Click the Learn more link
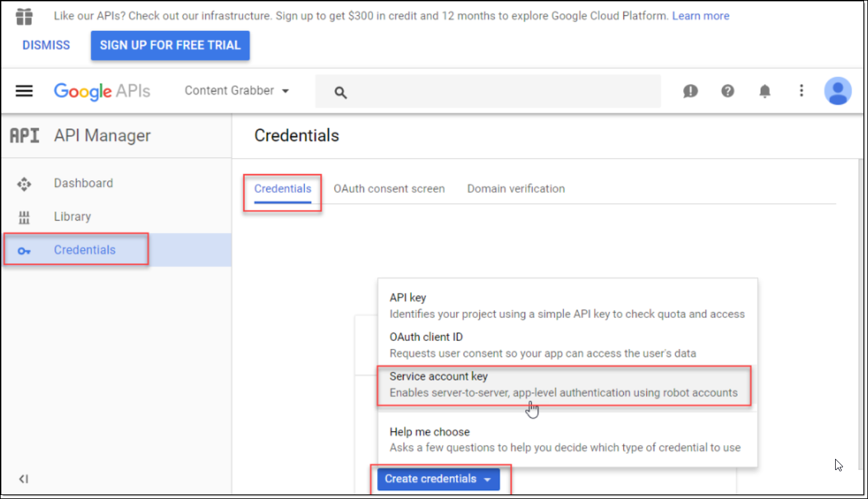This screenshot has width=868, height=499. [700, 16]
